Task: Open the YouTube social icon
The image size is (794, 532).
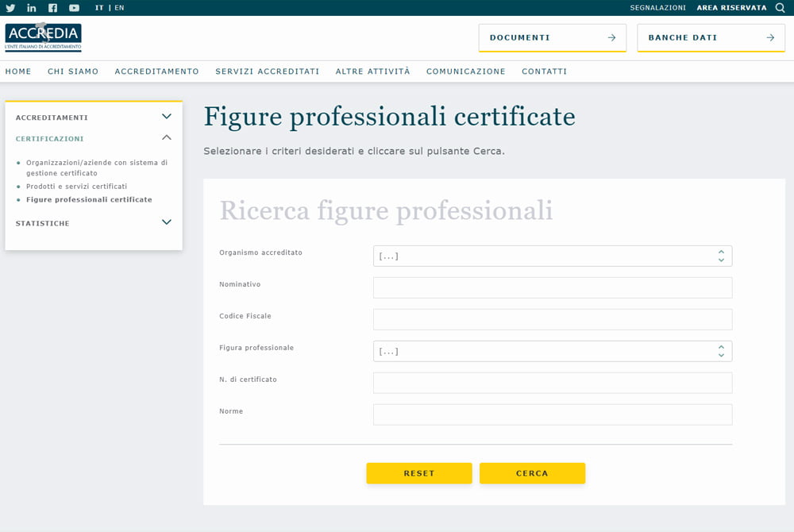Action: click(x=74, y=8)
